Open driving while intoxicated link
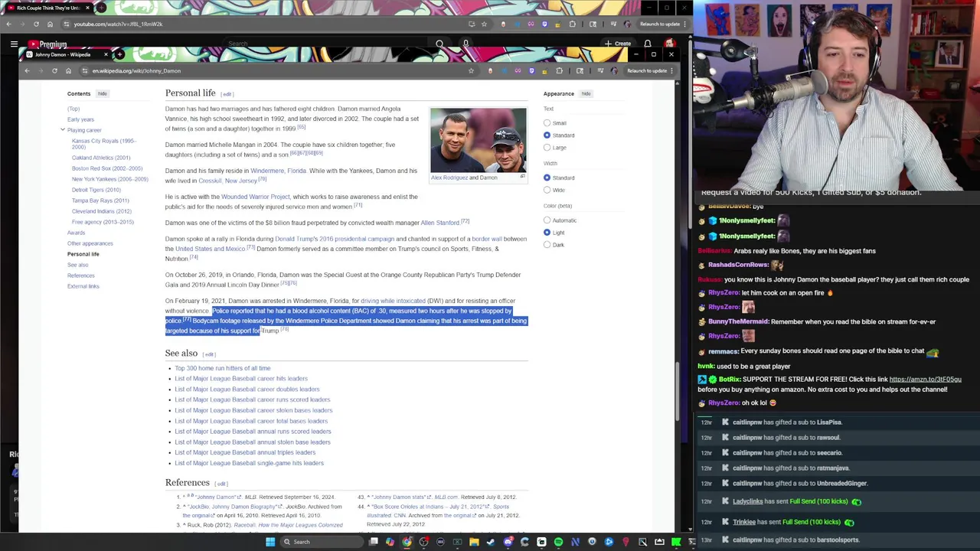Screen dimensions: 980x551 pyautogui.click(x=393, y=301)
